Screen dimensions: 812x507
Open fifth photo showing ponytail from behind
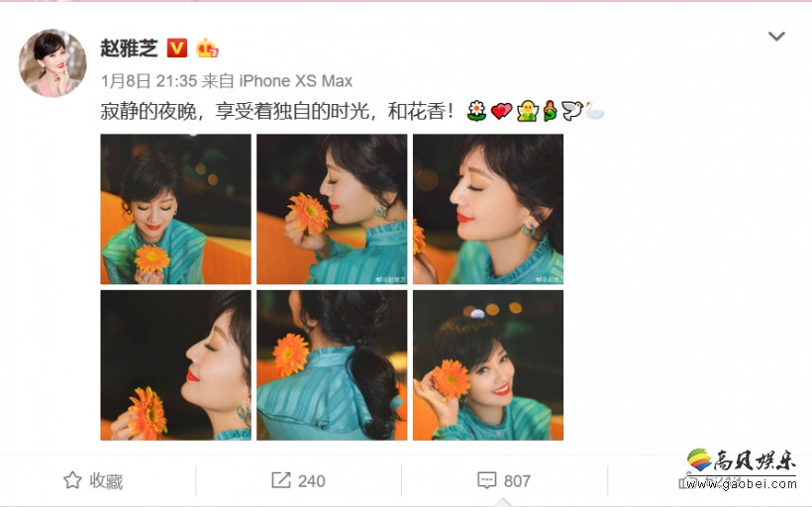332,365
